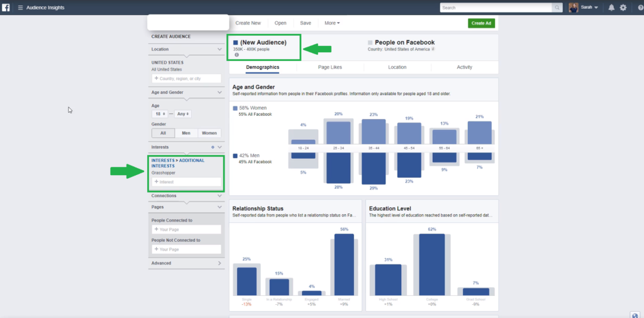This screenshot has height=318, width=644.
Task: Click the New Audience blue square marker
Action: pyautogui.click(x=236, y=42)
